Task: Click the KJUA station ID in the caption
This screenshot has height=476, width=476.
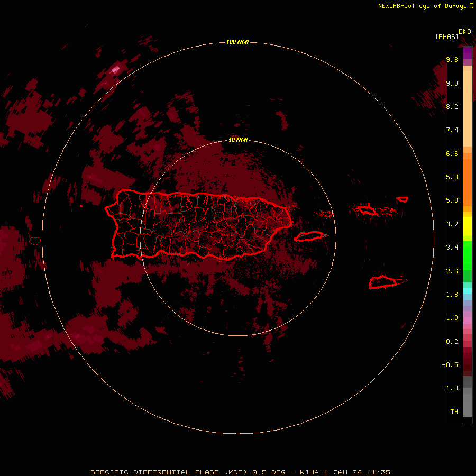Action: (309, 472)
